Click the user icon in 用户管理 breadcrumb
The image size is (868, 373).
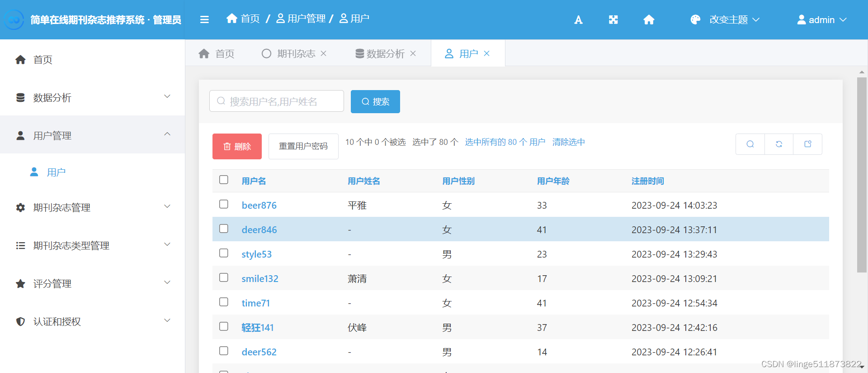(x=280, y=18)
